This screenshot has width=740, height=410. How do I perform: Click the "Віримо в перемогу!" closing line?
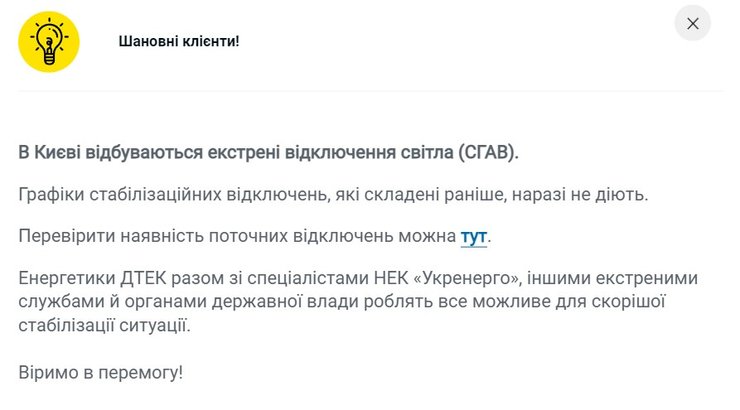tap(101, 373)
